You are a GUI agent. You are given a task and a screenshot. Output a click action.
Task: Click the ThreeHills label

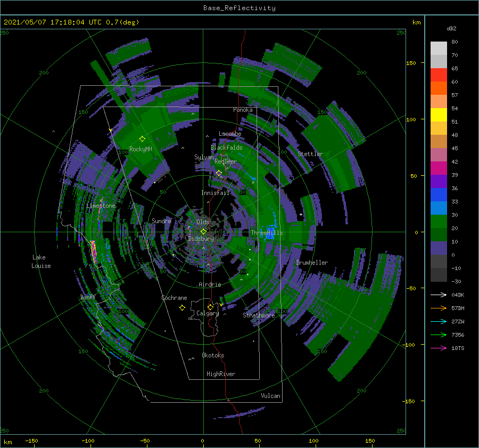(x=267, y=233)
